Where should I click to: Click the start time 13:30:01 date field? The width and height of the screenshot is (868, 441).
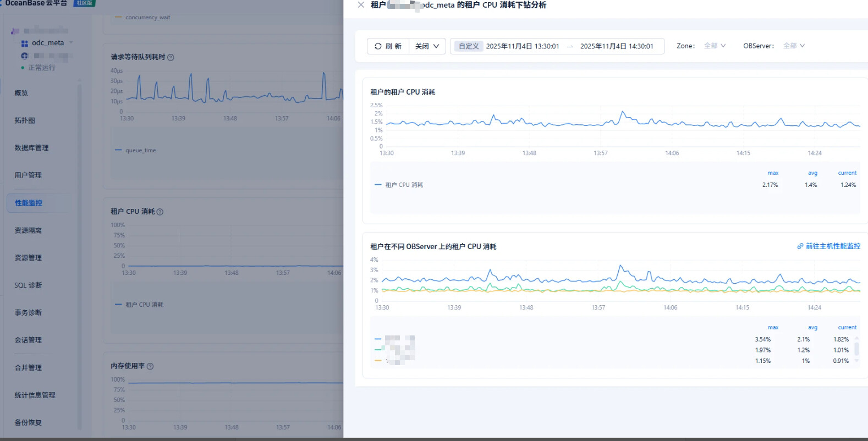point(522,46)
